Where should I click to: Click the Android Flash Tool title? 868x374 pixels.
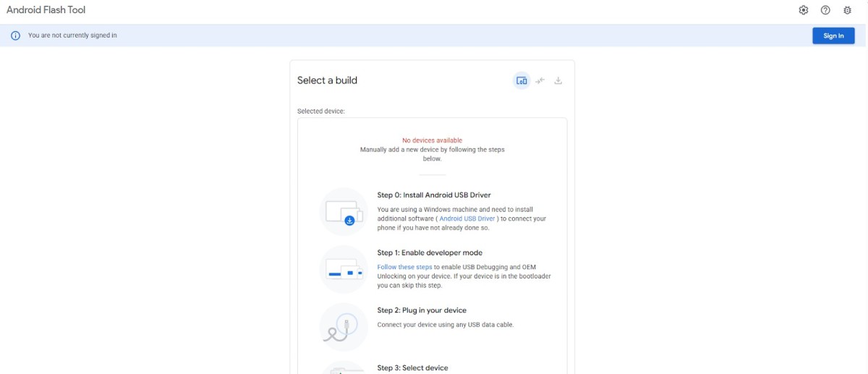click(x=46, y=10)
